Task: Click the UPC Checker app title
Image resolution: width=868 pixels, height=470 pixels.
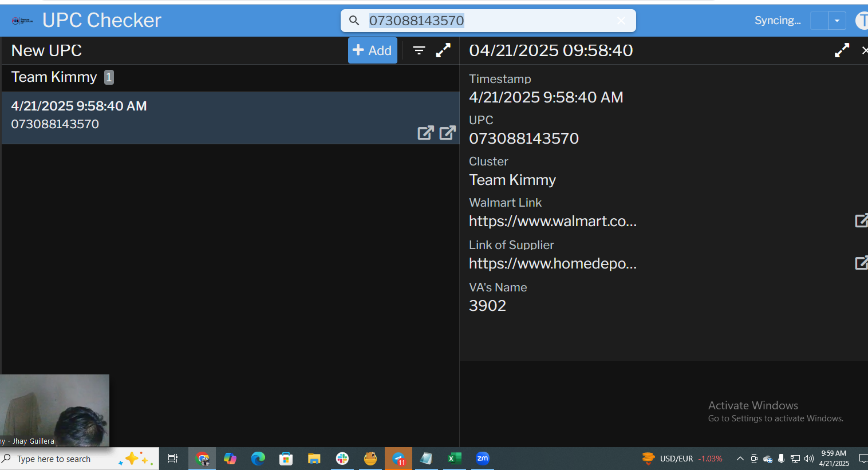Action: [102, 21]
